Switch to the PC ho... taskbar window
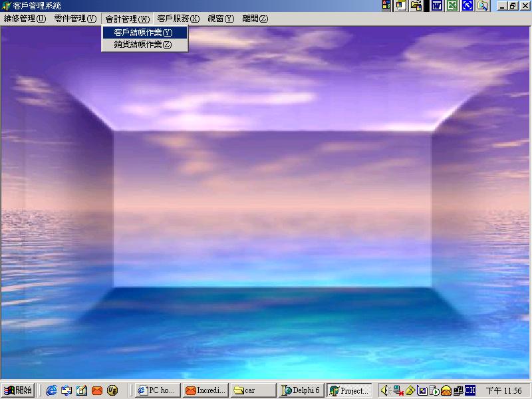The height and width of the screenshot is (399, 532). pos(158,390)
